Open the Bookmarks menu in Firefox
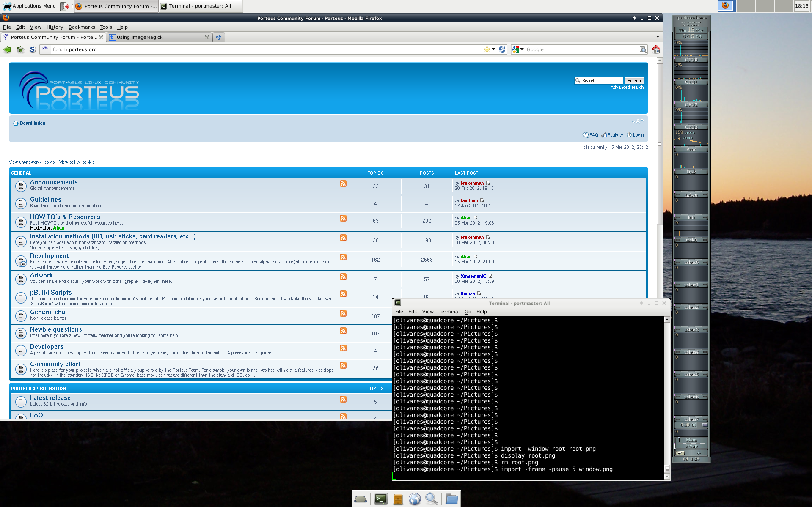The image size is (812, 507). coord(81,27)
